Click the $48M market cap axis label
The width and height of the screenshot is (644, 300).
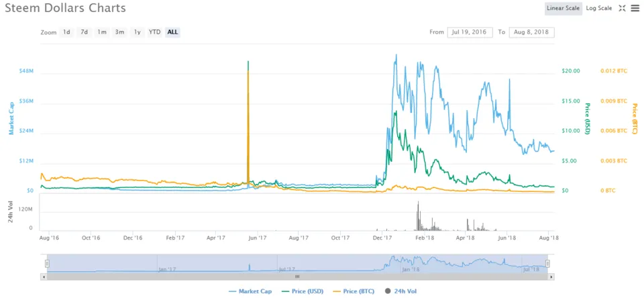[x=26, y=70]
